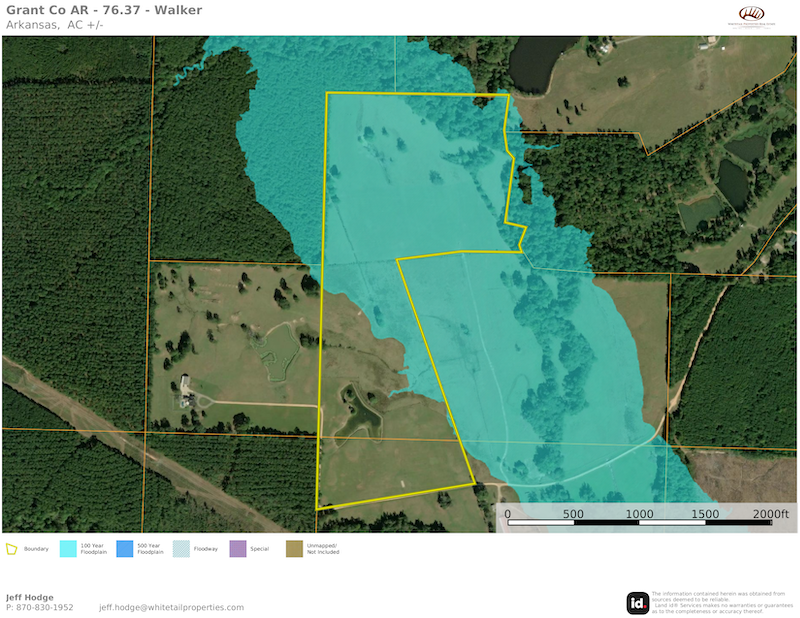Screen dimensions: 800x618
Task: Click the Whitetail Properties logo at top right
Action: (758, 17)
